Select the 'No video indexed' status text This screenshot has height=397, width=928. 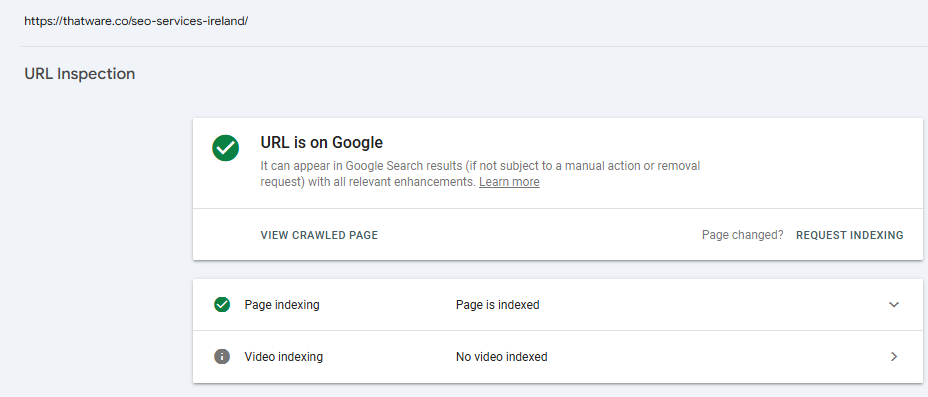click(501, 357)
